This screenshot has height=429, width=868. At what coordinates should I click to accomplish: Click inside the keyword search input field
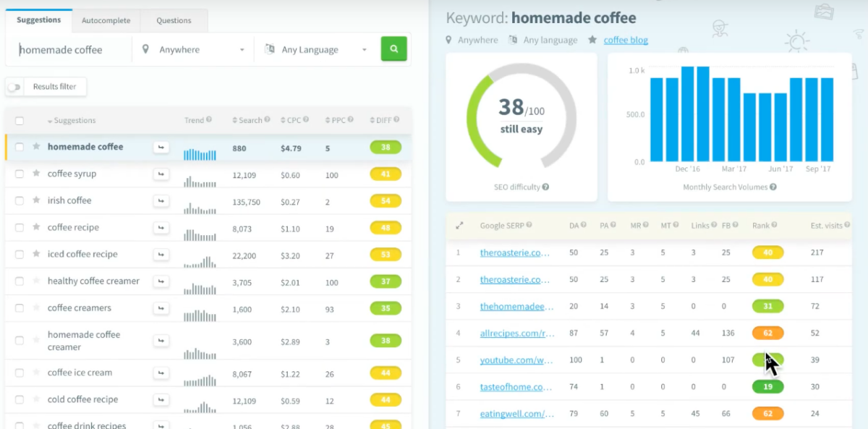(x=65, y=48)
